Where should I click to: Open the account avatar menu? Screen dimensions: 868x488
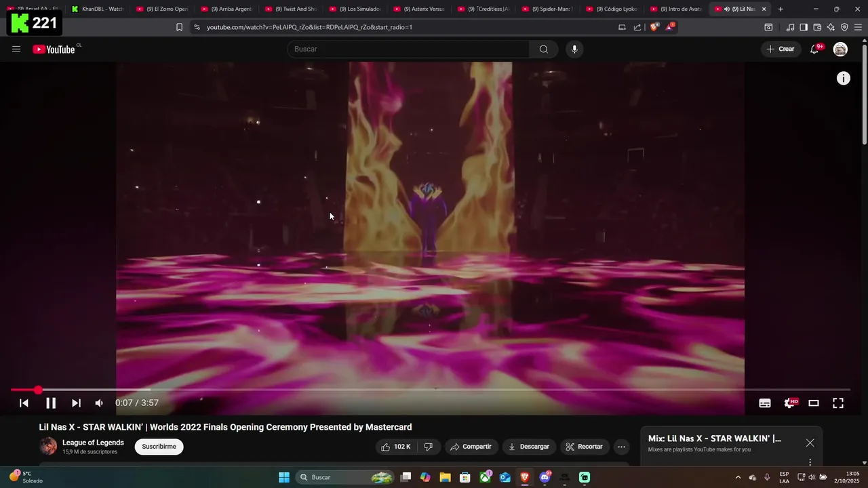[840, 49]
